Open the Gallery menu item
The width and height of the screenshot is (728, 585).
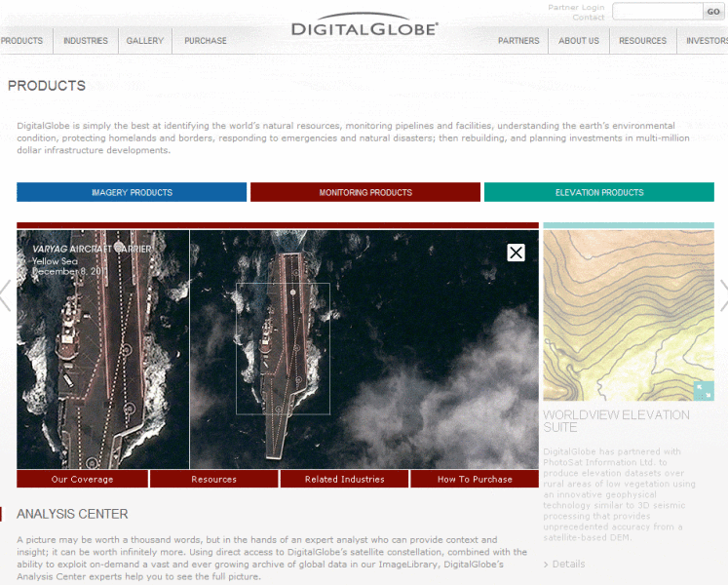coord(145,41)
